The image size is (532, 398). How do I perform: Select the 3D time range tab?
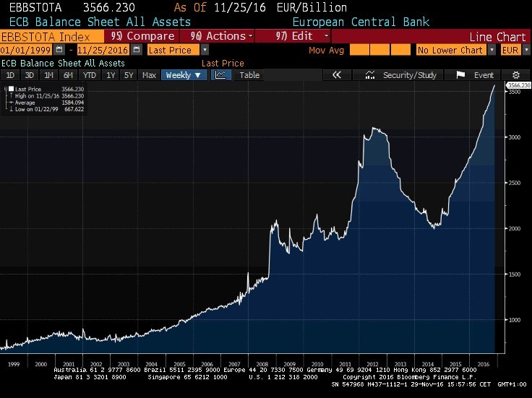point(30,75)
